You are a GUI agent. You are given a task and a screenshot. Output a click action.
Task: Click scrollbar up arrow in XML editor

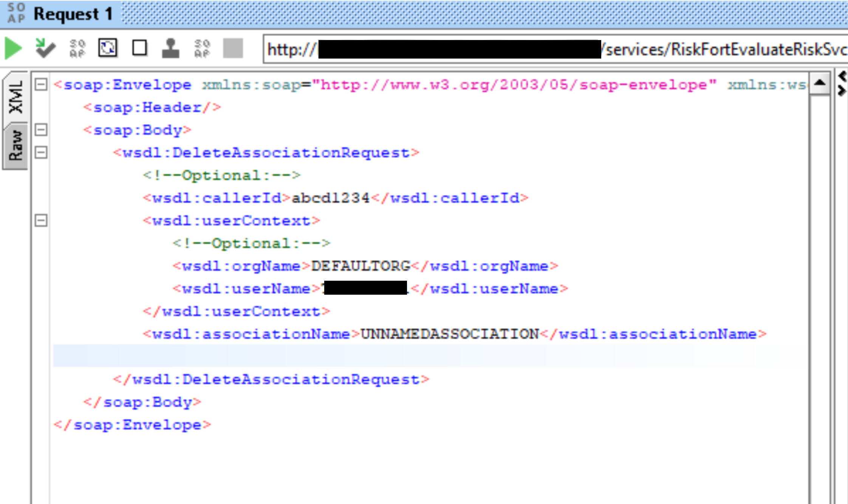[819, 83]
